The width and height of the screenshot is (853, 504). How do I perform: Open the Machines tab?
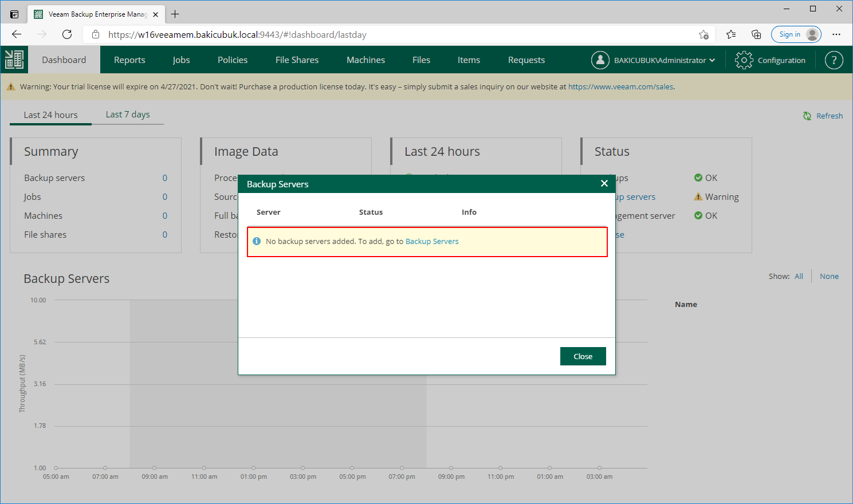click(365, 60)
